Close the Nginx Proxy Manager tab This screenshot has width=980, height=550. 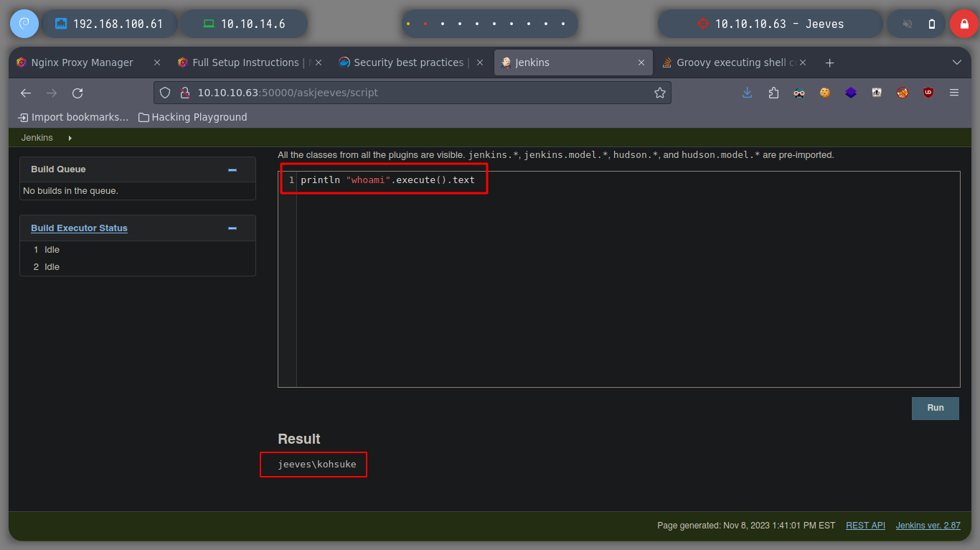157,62
